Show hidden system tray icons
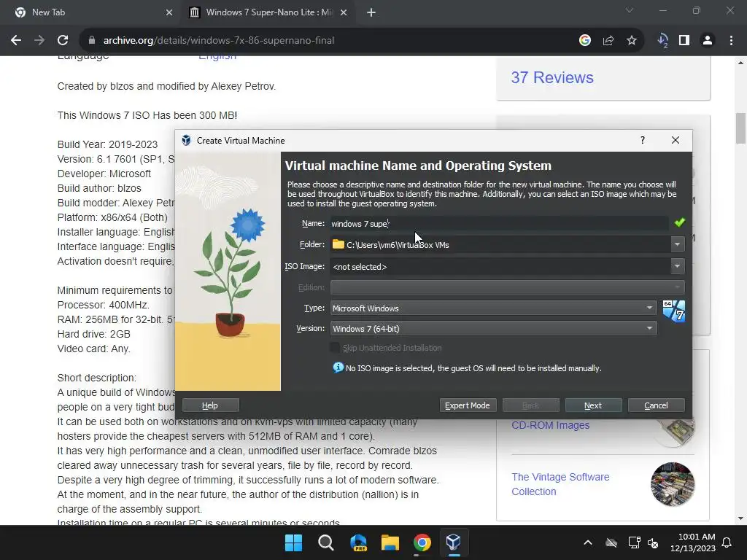Screen dimensions: 747x560 588,542
